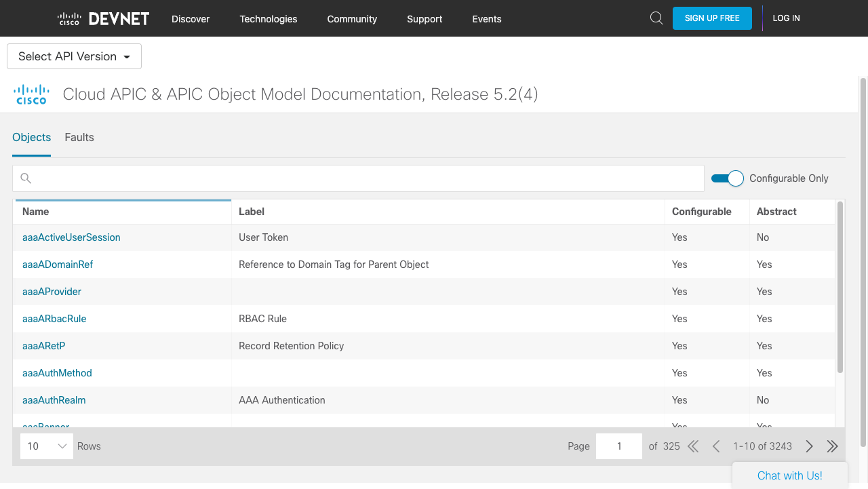Click the 'RBAC Rule' label cell

262,319
